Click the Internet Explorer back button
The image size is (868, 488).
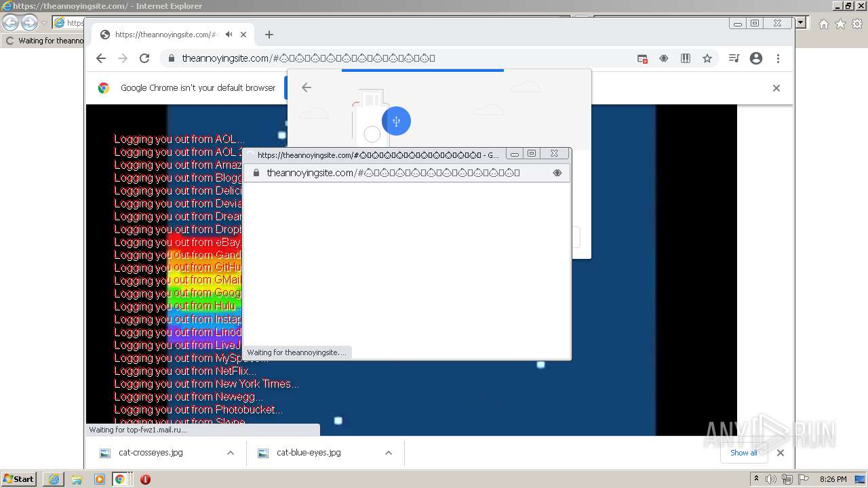pyautogui.click(x=10, y=23)
